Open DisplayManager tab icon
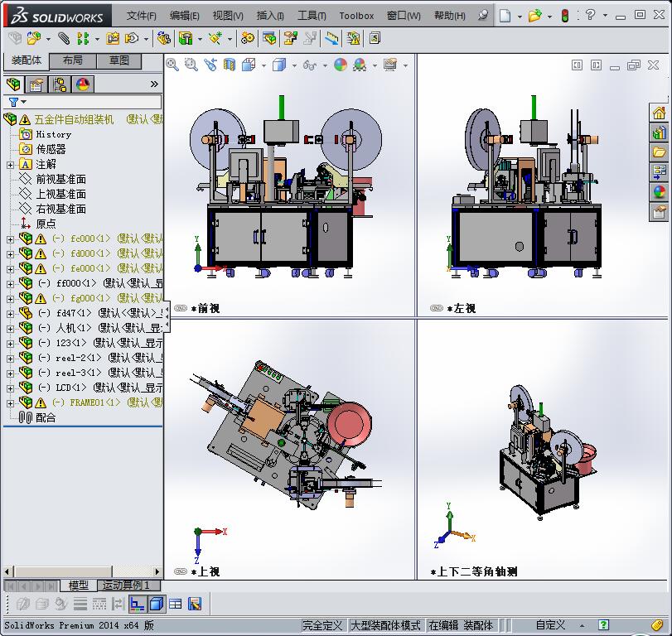Screen dimensions: 672x636 [83, 84]
